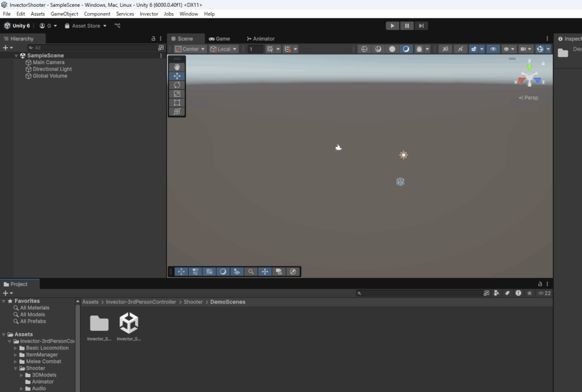Click the Play button
Viewport: 582px width, 392px height.
tap(392, 26)
